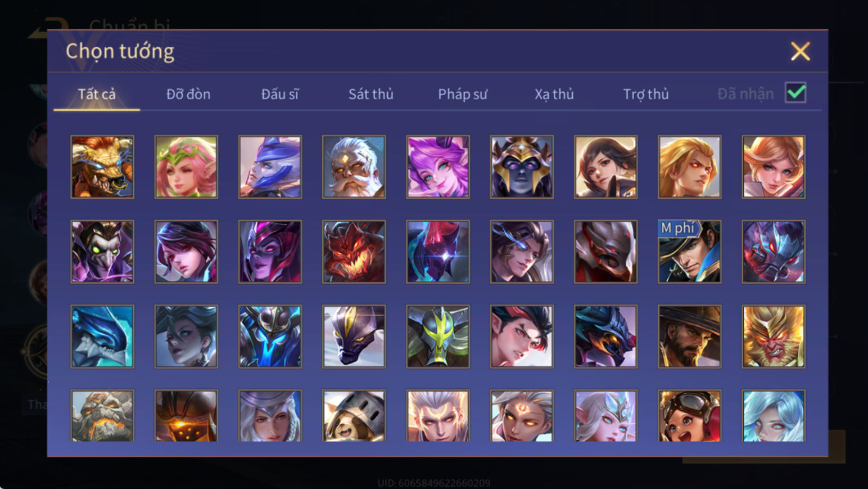Pick the hero marked 'M phí'
Viewport: 868px width, 489px height.
point(690,252)
